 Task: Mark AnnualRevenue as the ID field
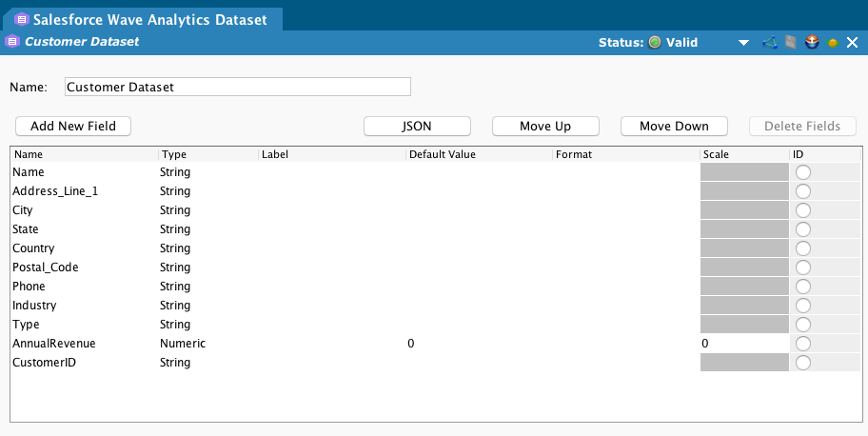coord(803,344)
